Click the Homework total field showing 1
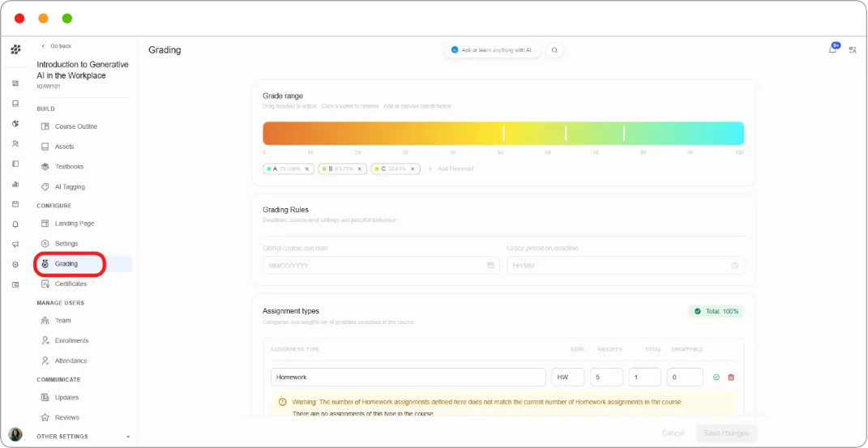 tap(645, 378)
